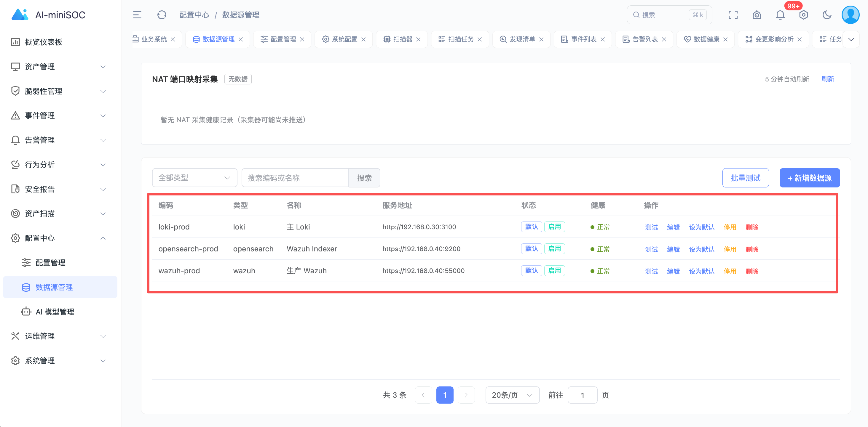Image resolution: width=868 pixels, height=427 pixels.
Task: Focus the 前往 page number input
Action: pos(582,395)
